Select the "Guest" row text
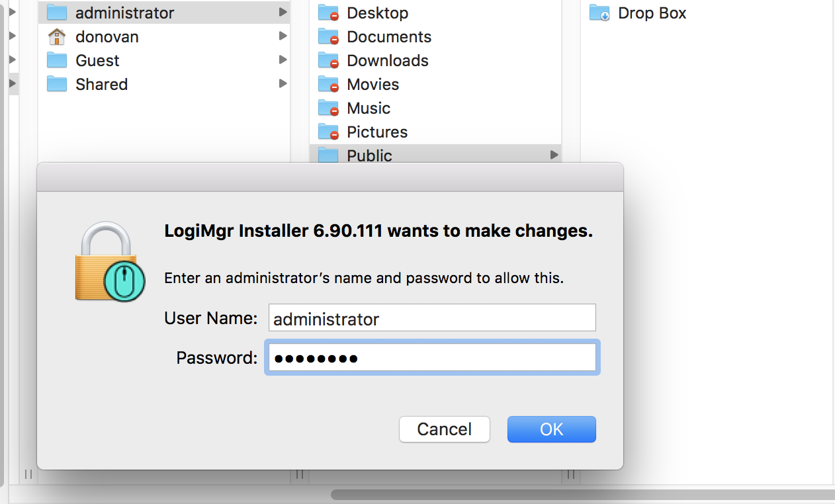The image size is (835, 504). 97,60
